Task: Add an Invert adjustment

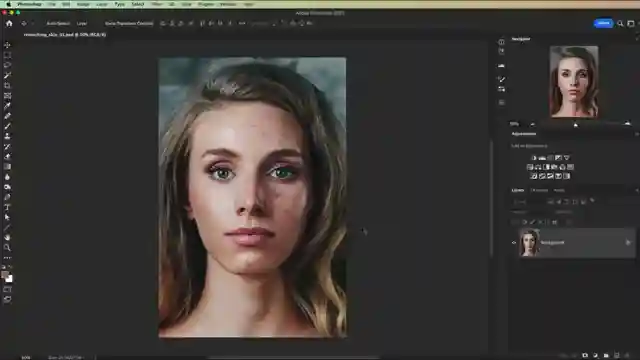Action: click(x=534, y=176)
